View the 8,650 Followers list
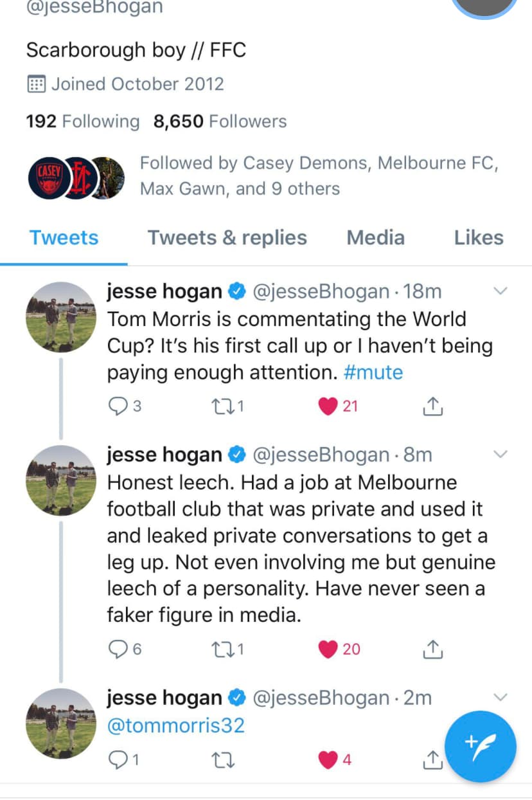This screenshot has height=800, width=532. [x=220, y=122]
